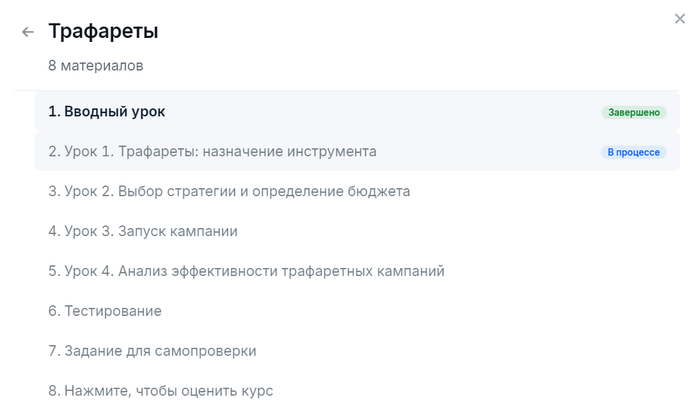Open lesson 1. Вводный урок
The image size is (700, 409).
(107, 111)
